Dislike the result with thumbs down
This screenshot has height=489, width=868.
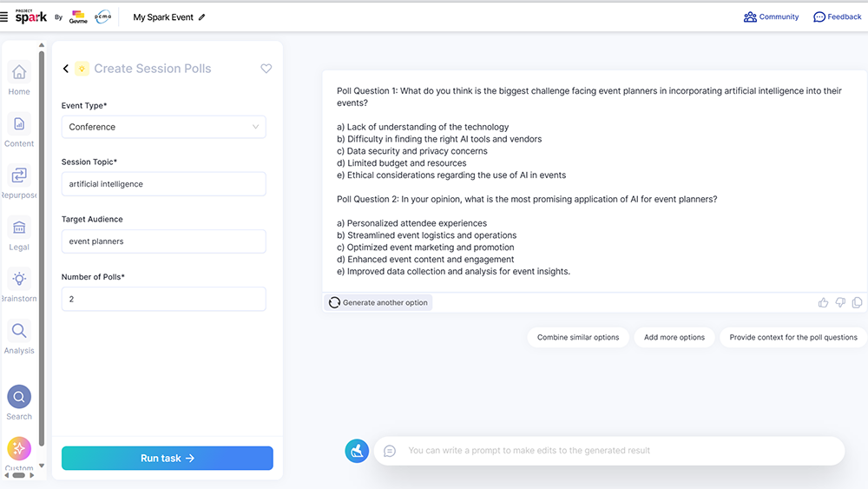[840, 302]
